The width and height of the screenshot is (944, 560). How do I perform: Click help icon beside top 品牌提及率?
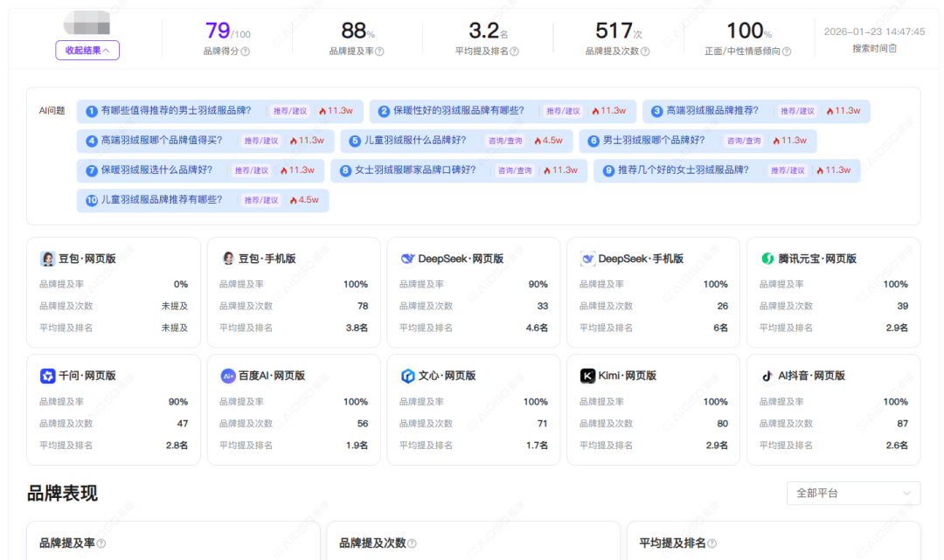[x=379, y=52]
